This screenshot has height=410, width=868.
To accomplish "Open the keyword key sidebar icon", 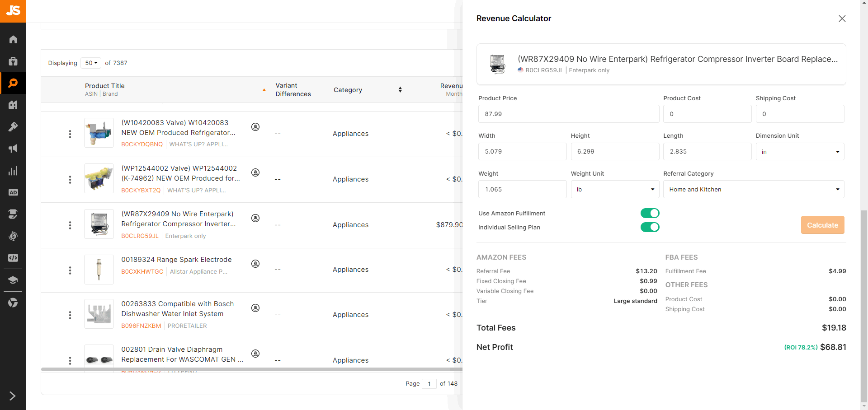I will 13,127.
